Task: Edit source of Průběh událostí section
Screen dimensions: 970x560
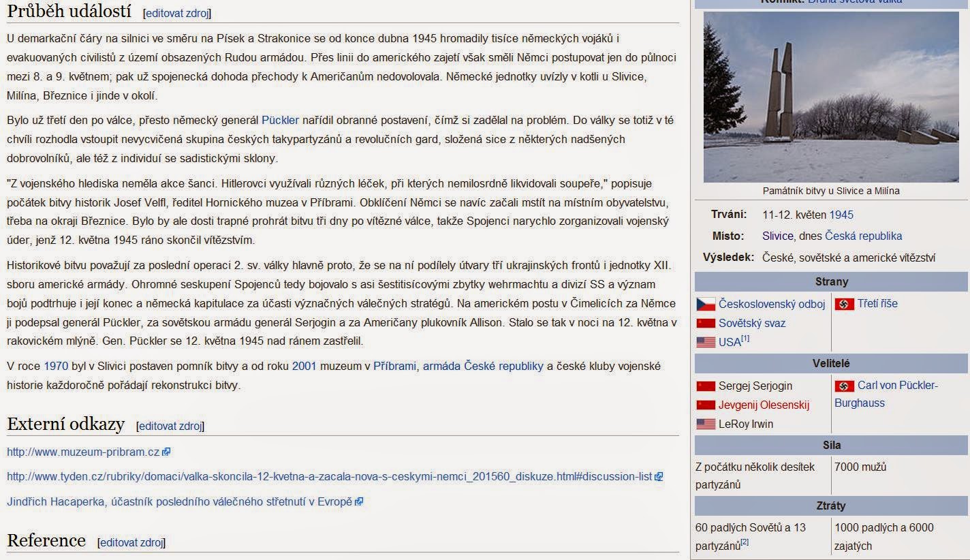Action: coord(177,14)
